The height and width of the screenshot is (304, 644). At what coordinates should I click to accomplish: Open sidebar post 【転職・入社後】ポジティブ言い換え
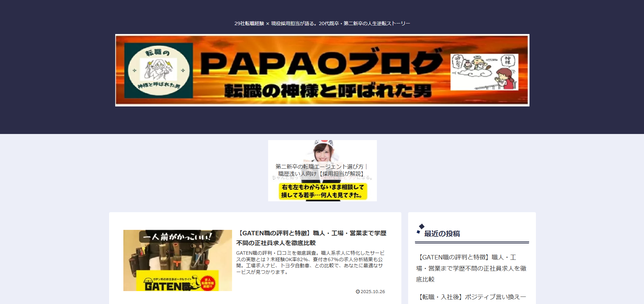coord(472,297)
